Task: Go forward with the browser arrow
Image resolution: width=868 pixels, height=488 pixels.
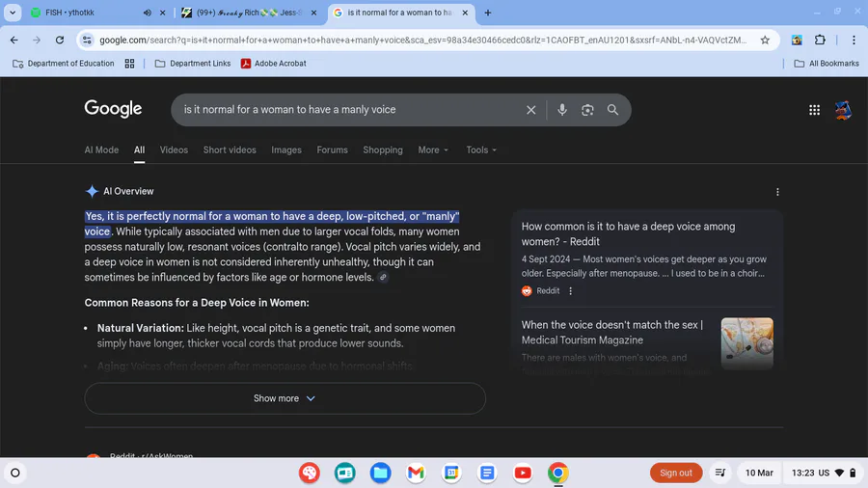Action: [x=37, y=40]
